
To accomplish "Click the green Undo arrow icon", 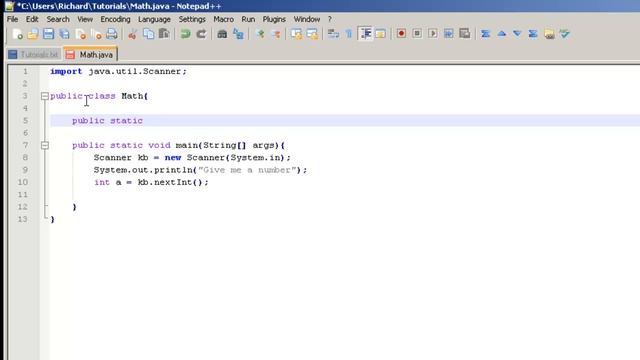I will 185,34.
